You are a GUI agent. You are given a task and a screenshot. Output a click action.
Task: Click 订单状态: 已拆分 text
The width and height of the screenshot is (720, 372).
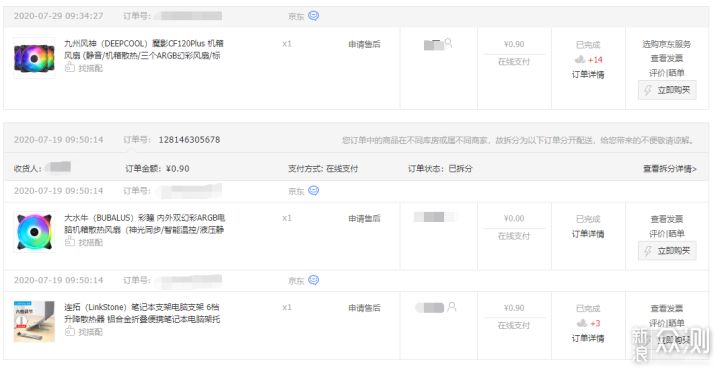(440, 169)
